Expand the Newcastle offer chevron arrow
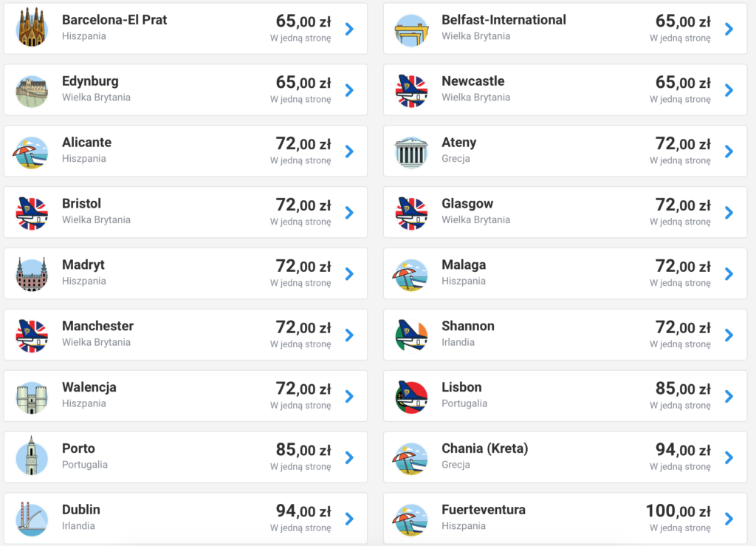 click(729, 90)
